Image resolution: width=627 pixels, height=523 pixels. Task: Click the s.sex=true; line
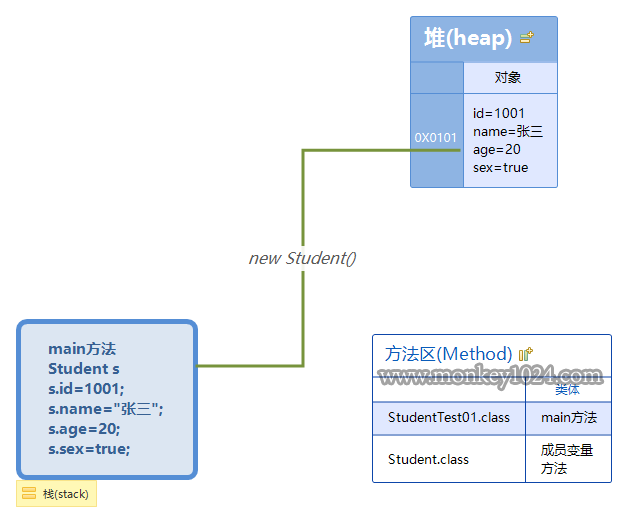tap(89, 449)
